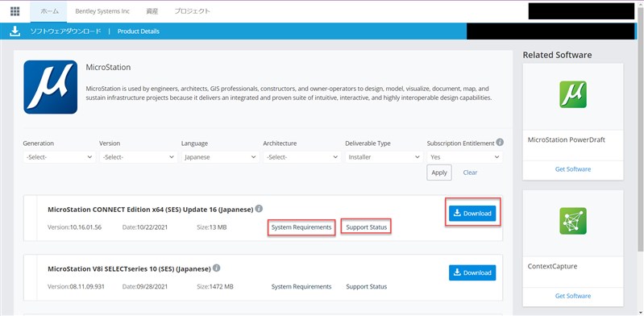644x316 pixels.
Task: Open the Language dropdown set to Japanese
Action: click(220, 157)
